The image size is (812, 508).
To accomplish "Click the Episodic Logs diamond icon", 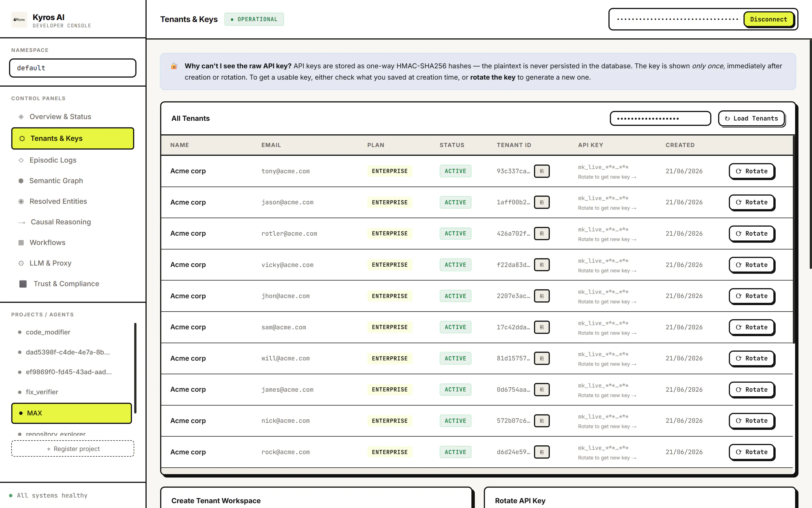I will coord(21,160).
